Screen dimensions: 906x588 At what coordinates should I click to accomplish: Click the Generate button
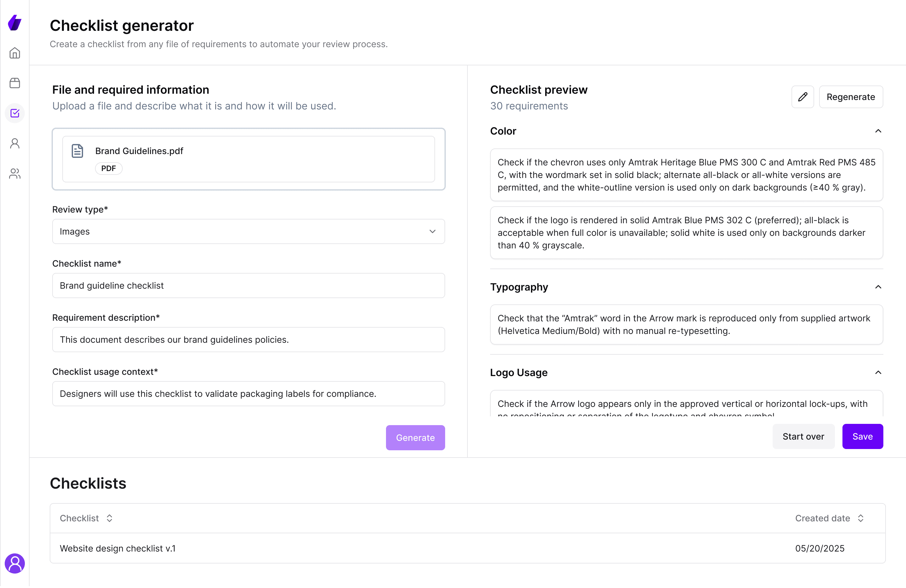[x=415, y=437]
